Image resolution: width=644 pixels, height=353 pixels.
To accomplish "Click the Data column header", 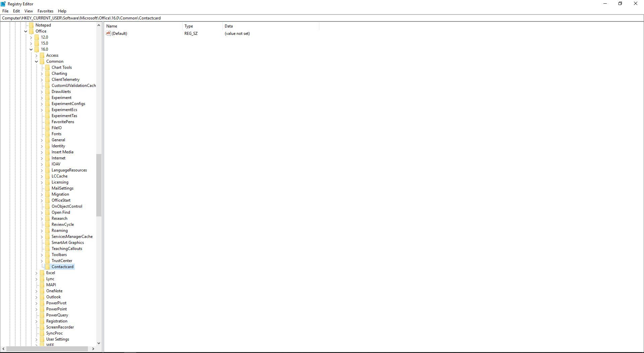I will pyautogui.click(x=270, y=26).
